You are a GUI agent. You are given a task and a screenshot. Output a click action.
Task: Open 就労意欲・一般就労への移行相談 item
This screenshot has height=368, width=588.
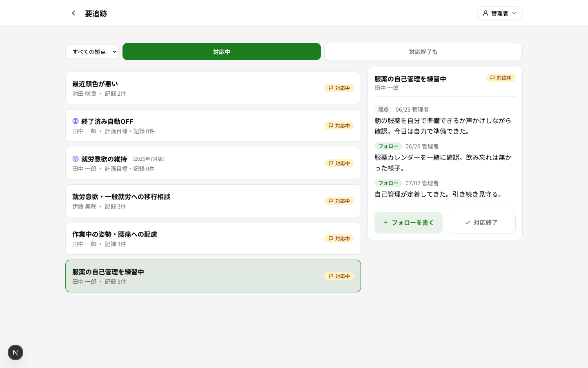pos(213,201)
